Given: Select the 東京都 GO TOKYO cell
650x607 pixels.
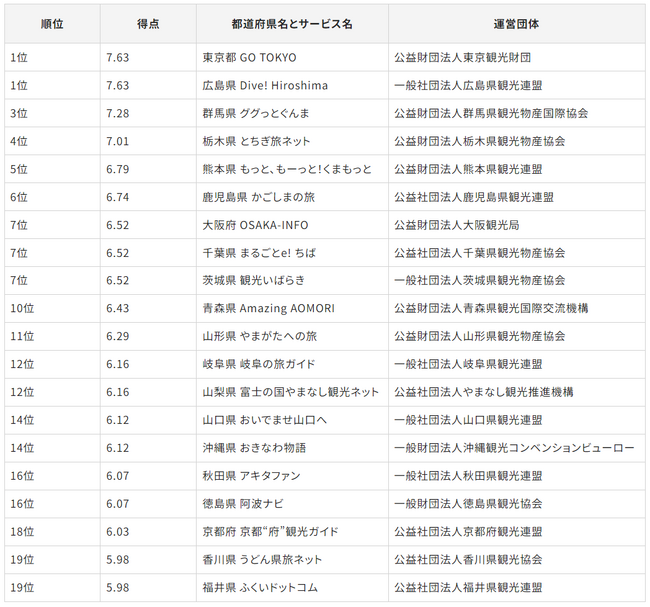Looking at the screenshot, I should [x=249, y=58].
